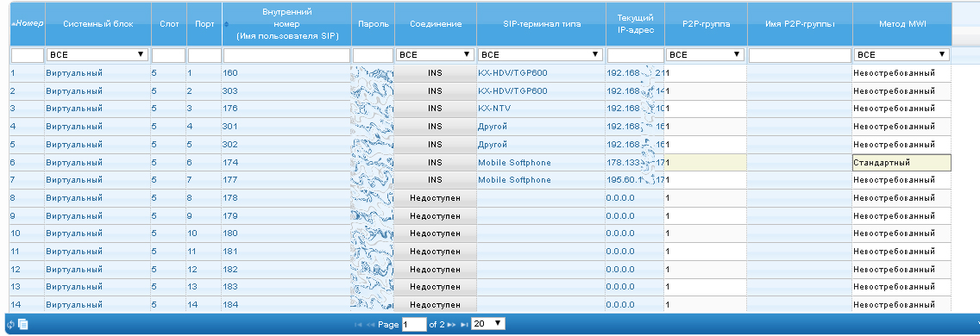Click Mobile Softphone in row 7

(x=514, y=180)
